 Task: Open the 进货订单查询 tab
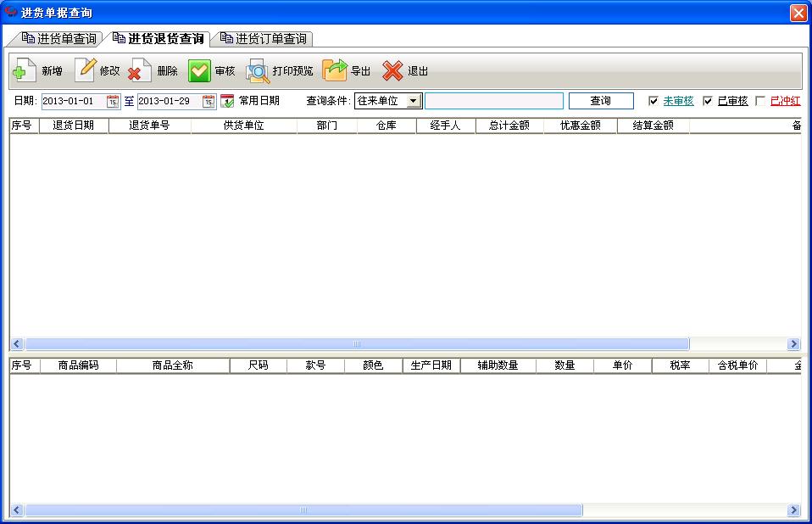click(x=263, y=39)
